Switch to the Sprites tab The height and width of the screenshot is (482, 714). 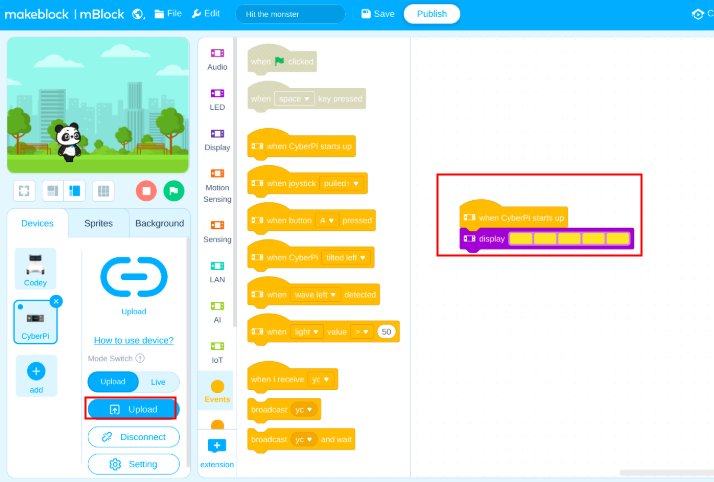point(98,223)
